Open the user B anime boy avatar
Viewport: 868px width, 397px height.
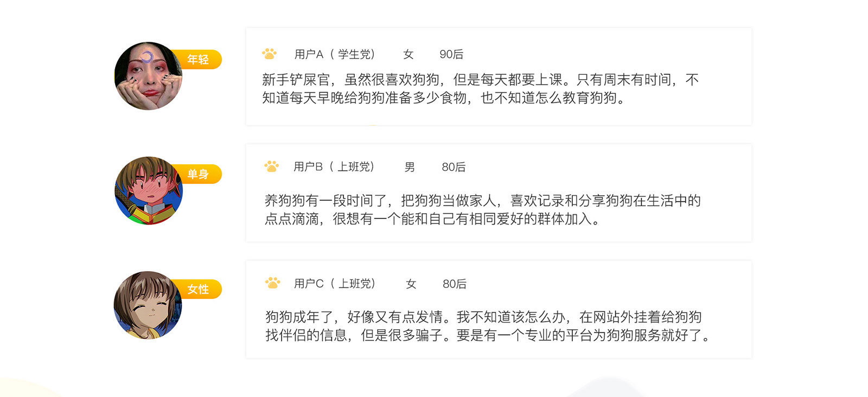click(x=148, y=191)
